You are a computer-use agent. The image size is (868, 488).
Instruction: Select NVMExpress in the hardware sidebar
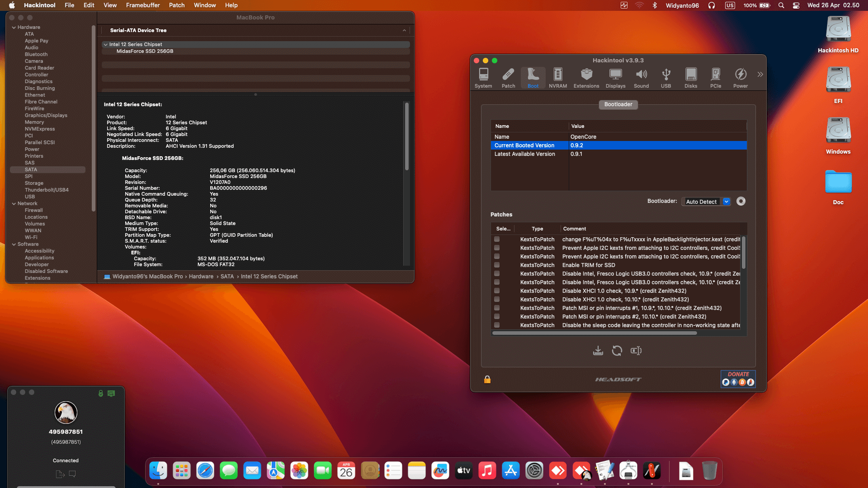pyautogui.click(x=40, y=129)
